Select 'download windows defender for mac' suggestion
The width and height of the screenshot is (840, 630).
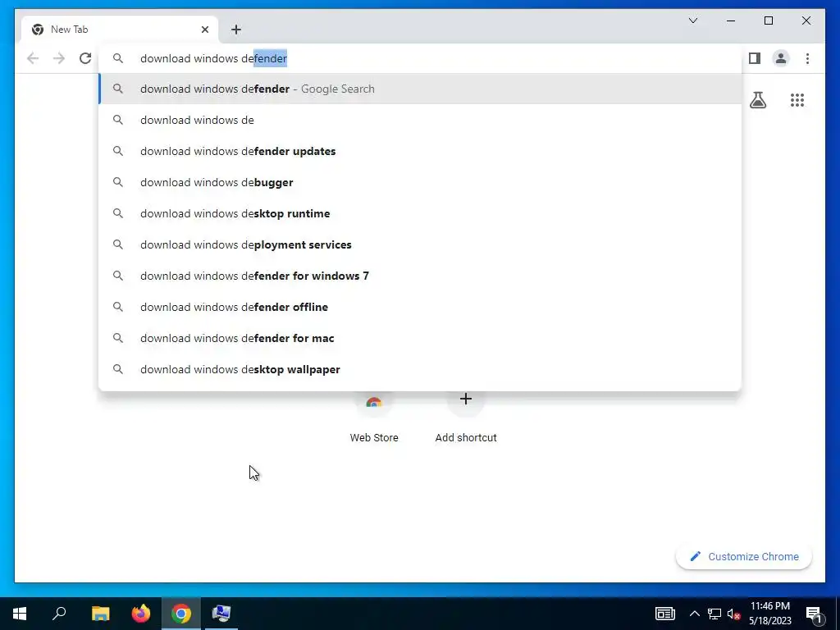[x=420, y=338]
